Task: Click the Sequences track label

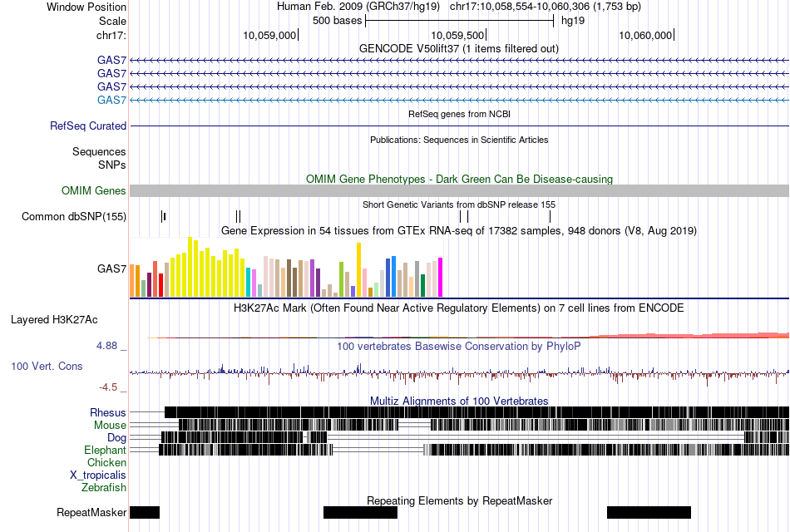Action: pos(99,151)
